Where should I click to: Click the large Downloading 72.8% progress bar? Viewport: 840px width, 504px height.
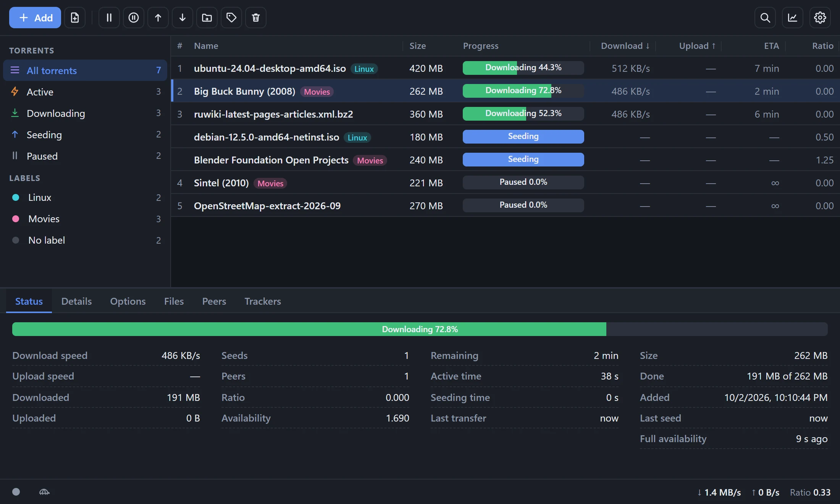[420, 329]
